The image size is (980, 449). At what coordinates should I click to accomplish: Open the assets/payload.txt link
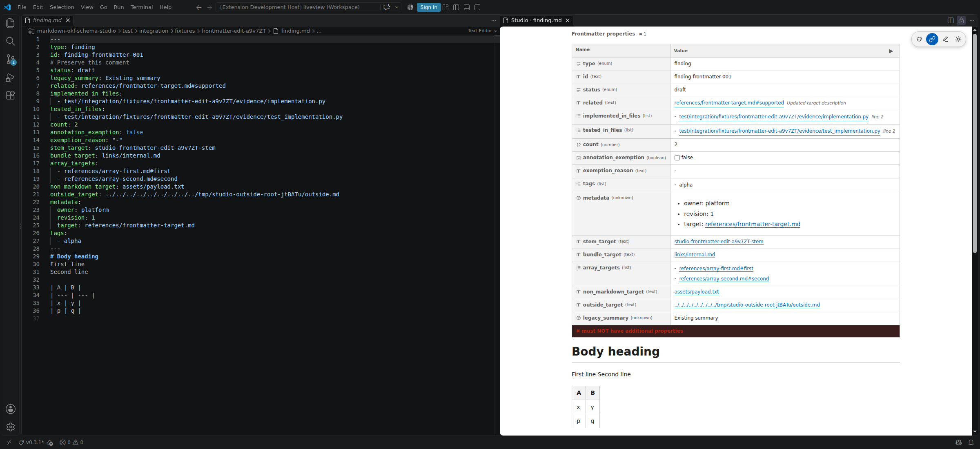pos(697,292)
